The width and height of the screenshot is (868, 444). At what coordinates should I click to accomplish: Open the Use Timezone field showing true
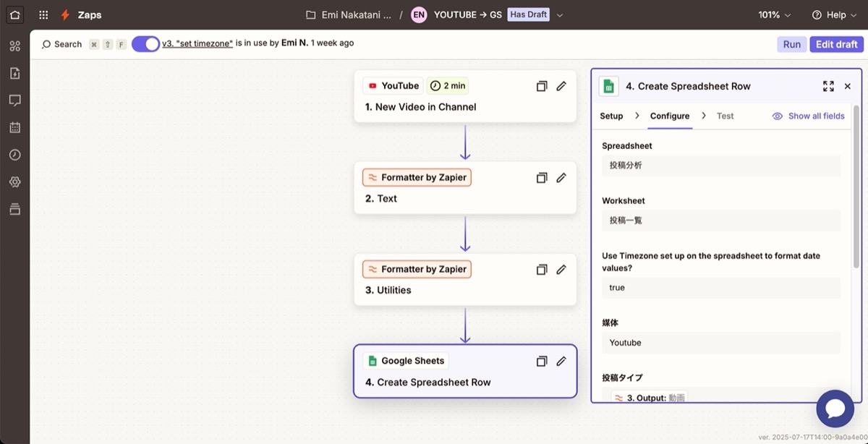click(721, 288)
